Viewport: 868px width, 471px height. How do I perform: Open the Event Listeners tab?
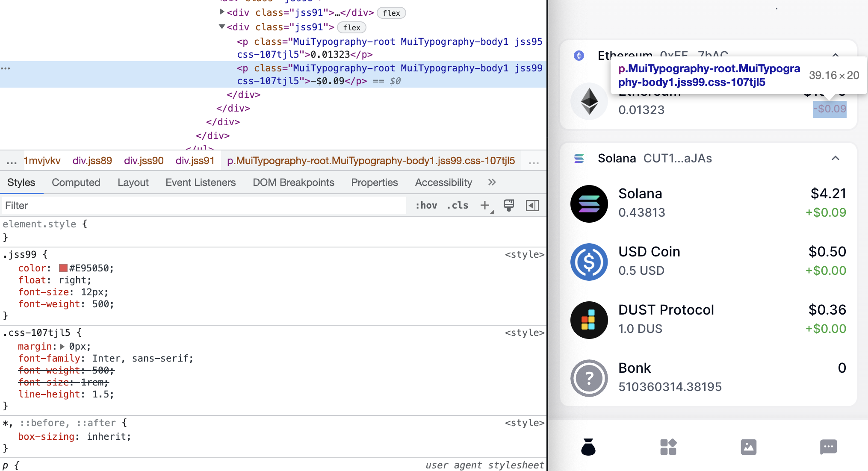(x=201, y=183)
